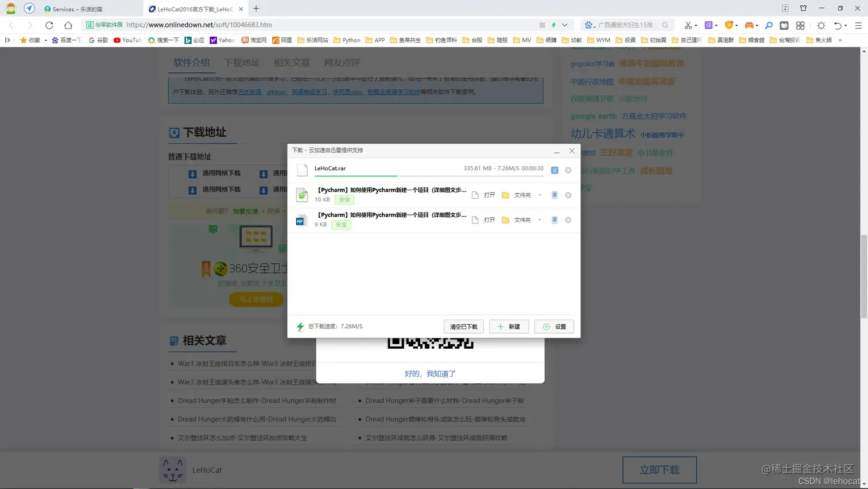This screenshot has height=489, width=868.
Task: Click the lightning icon next to total download speed
Action: point(300,326)
